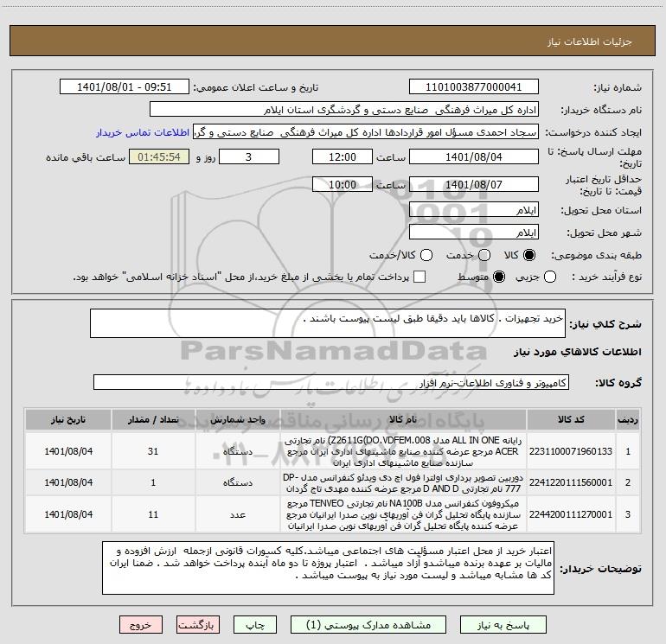This screenshot has height=644, width=666.
Task: Click the ردیف column header
Action: point(628,419)
